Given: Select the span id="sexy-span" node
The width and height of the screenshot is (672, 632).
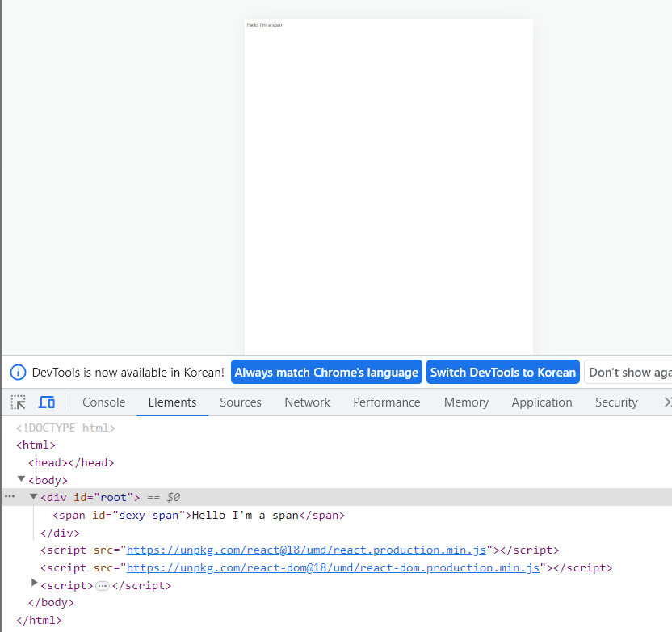Looking at the screenshot, I should (x=199, y=516).
